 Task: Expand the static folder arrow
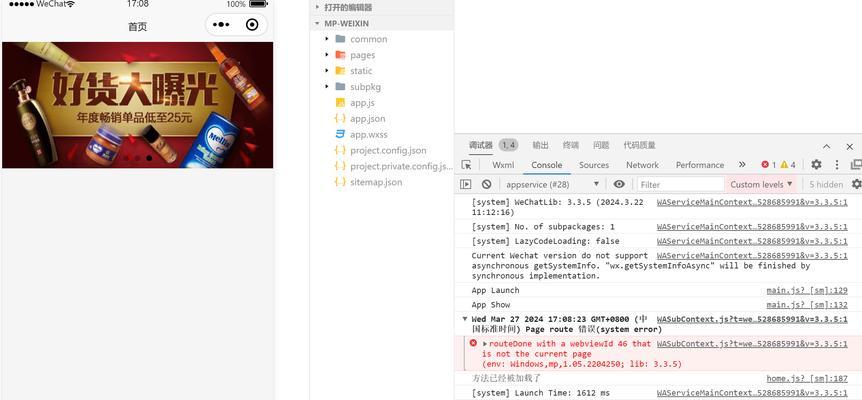[x=327, y=71]
